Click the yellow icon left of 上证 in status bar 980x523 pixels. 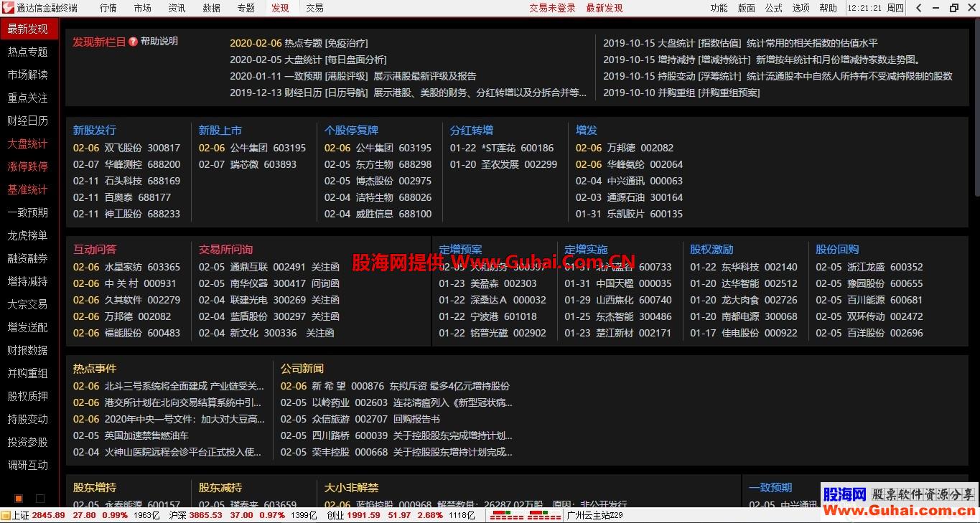point(6,515)
